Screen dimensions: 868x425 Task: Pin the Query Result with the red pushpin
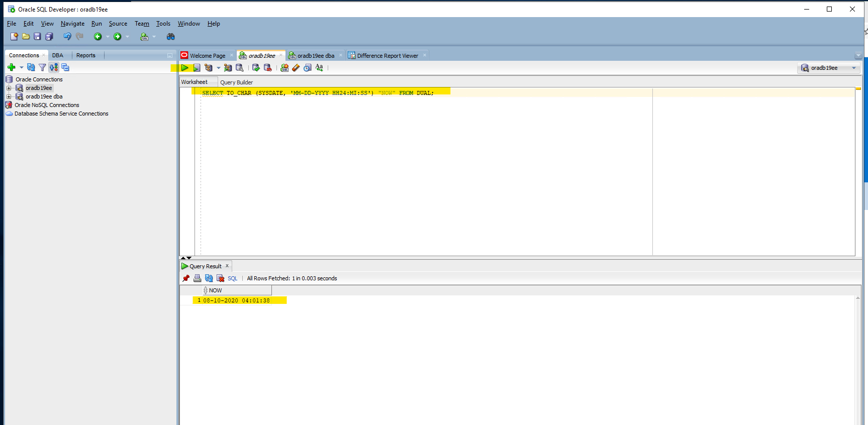coord(186,278)
